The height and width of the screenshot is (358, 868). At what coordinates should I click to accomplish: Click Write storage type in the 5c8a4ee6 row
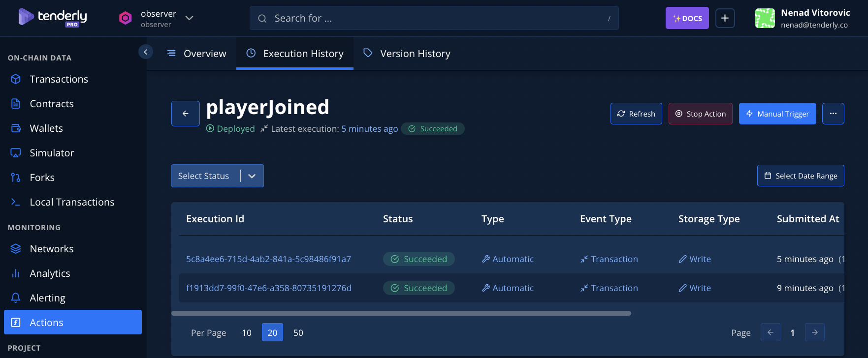tap(695, 259)
